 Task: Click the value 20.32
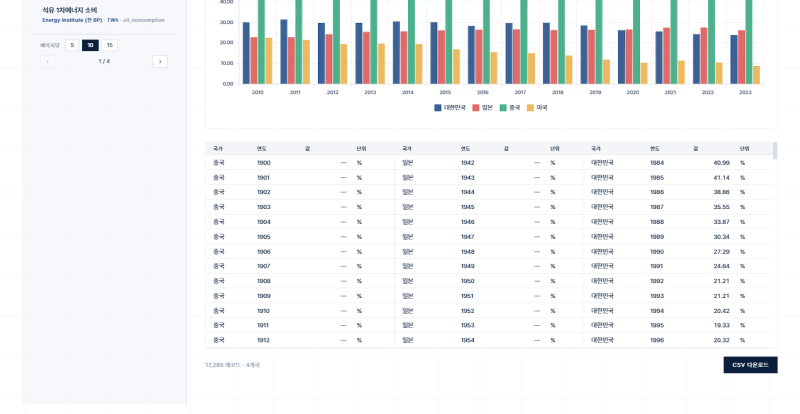pyautogui.click(x=721, y=340)
